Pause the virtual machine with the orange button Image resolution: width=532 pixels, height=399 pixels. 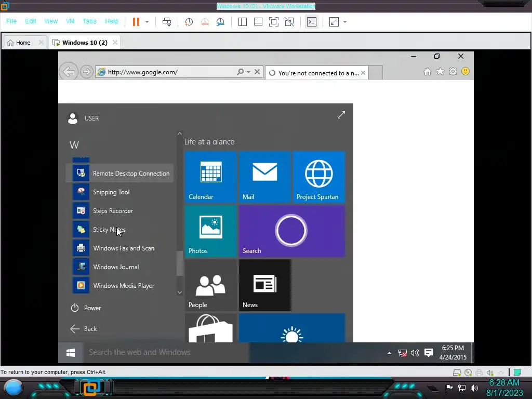136,22
